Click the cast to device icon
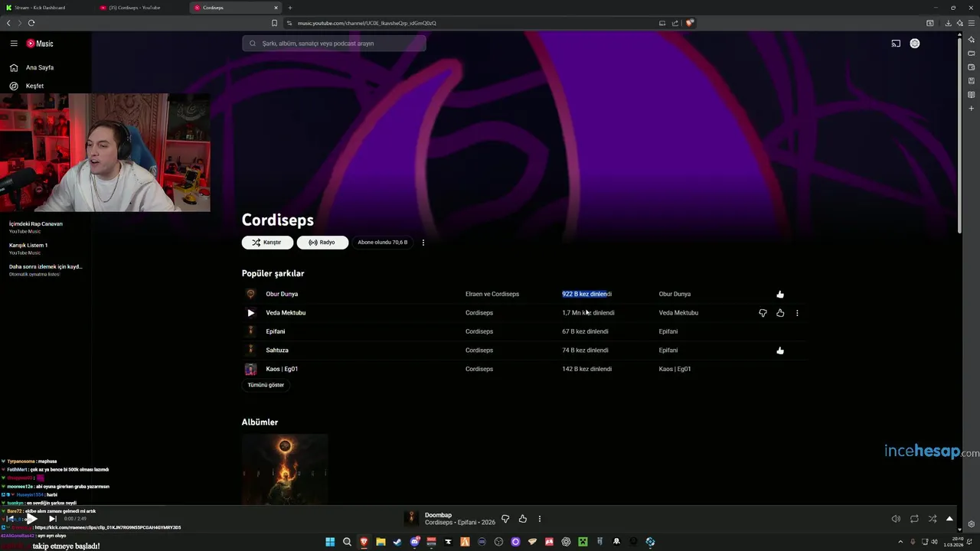This screenshot has width=980, height=551. click(x=896, y=44)
